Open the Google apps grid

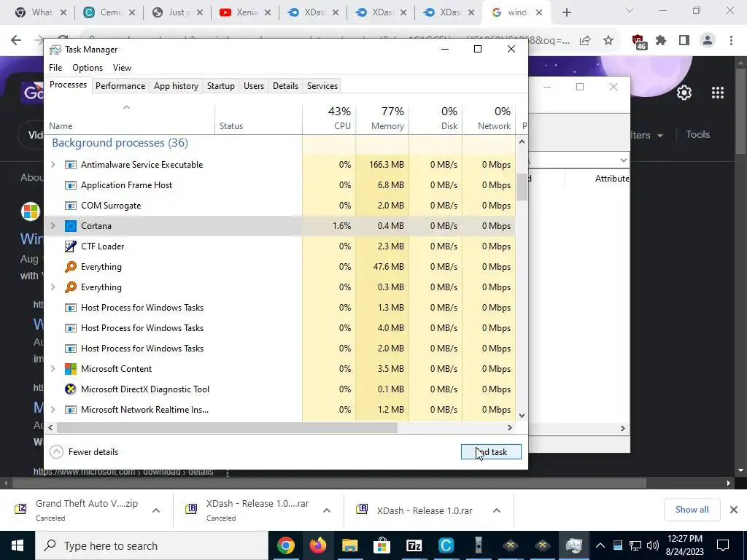tap(718, 93)
